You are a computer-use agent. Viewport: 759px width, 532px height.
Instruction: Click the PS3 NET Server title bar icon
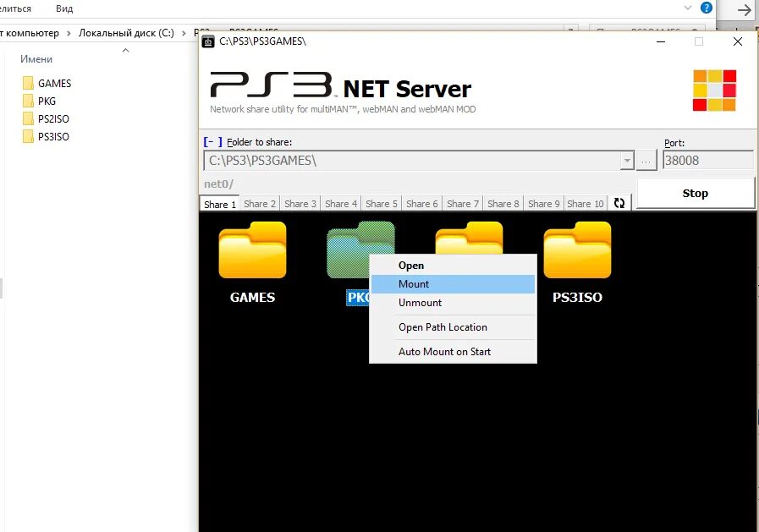pos(207,41)
